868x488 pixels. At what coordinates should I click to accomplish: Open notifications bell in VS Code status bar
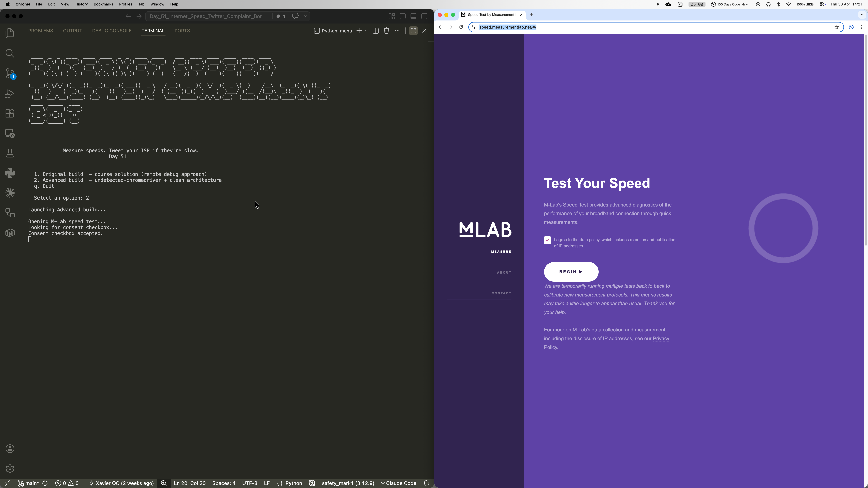tap(426, 483)
